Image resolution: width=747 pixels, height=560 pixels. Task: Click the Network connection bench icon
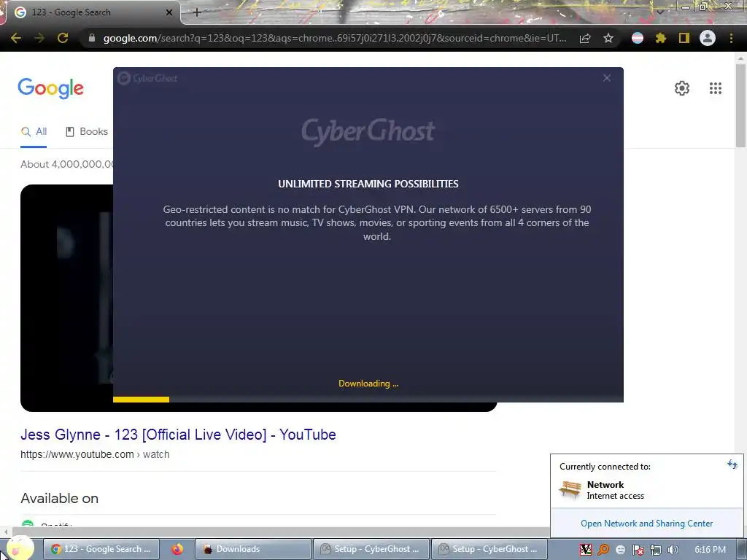570,489
